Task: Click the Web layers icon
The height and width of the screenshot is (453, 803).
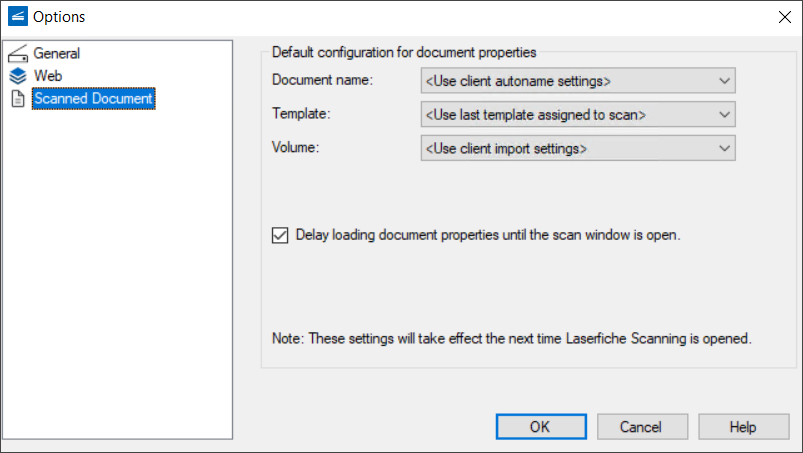Action: [x=18, y=76]
